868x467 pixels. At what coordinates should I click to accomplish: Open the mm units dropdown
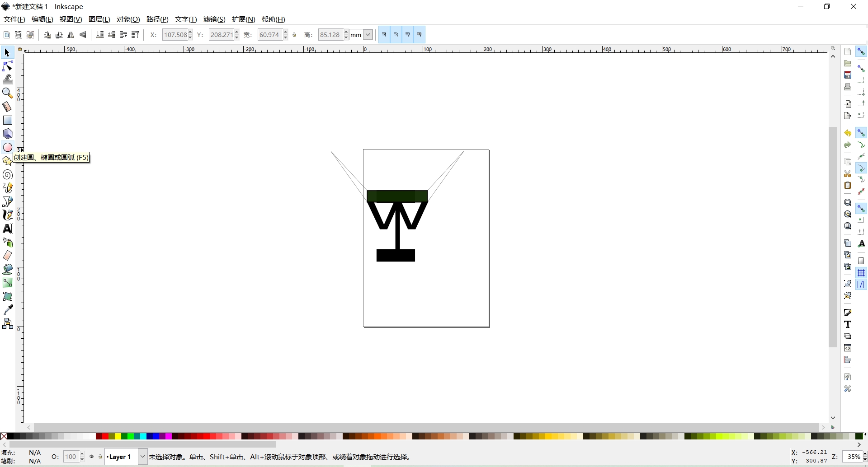click(x=368, y=35)
